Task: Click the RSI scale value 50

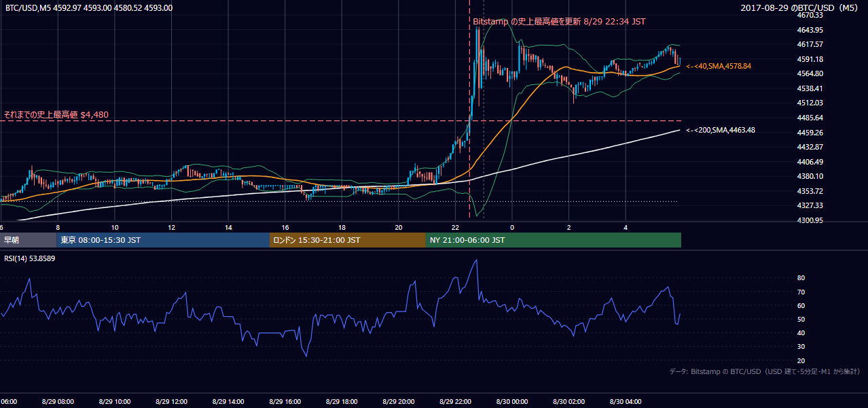Action: pyautogui.click(x=801, y=319)
